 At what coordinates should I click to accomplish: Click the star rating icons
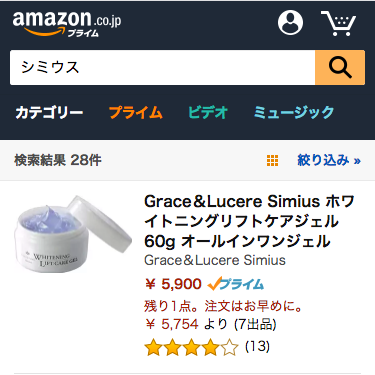[x=192, y=347]
